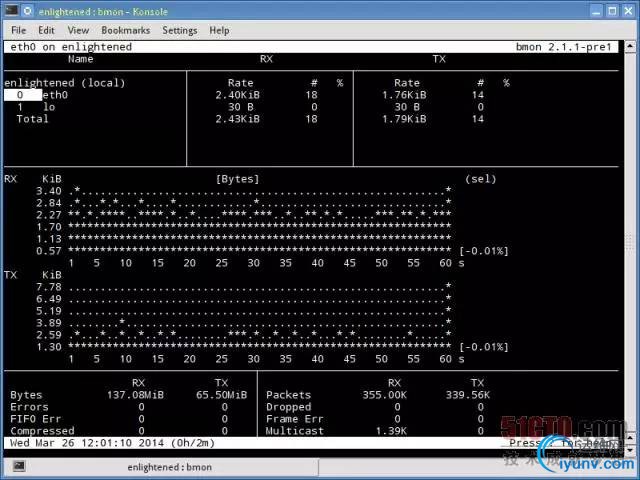The image size is (640, 480).
Task: Select the 'enlightened : bmon' tab
Action: point(169,467)
